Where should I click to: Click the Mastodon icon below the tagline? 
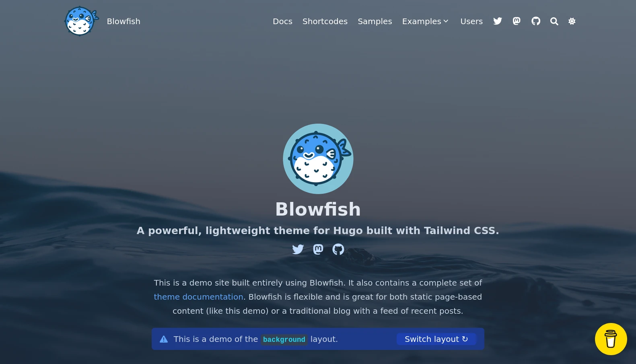point(318,249)
